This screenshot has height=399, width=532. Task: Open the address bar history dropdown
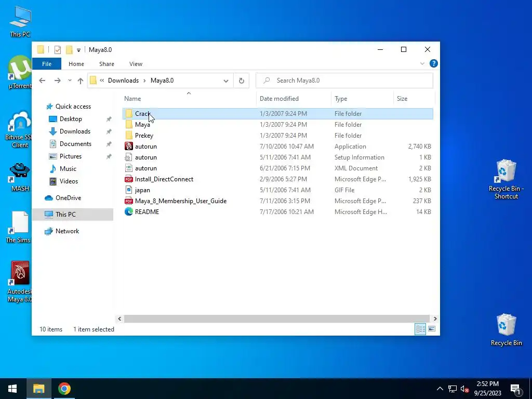(225, 81)
